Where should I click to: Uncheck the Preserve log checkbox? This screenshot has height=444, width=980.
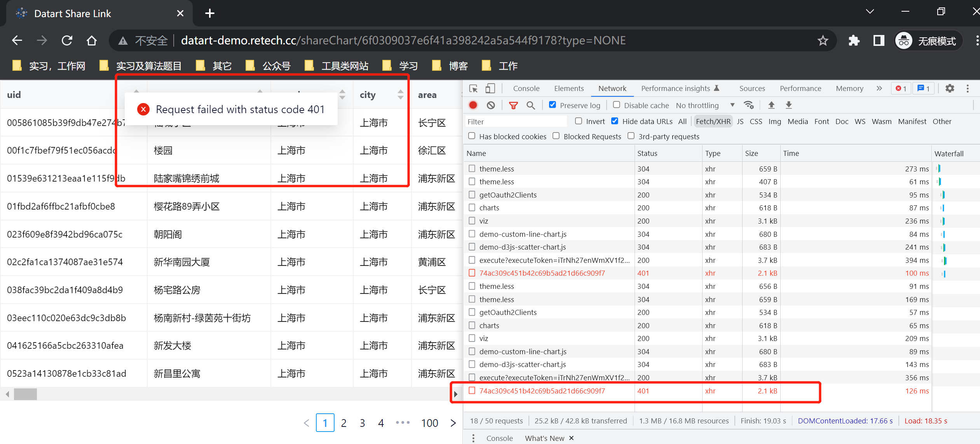(x=552, y=105)
